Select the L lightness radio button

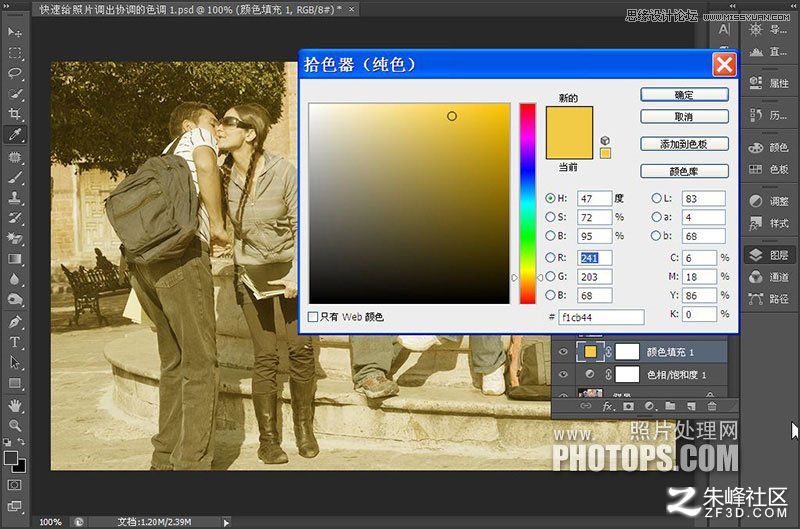[x=656, y=198]
